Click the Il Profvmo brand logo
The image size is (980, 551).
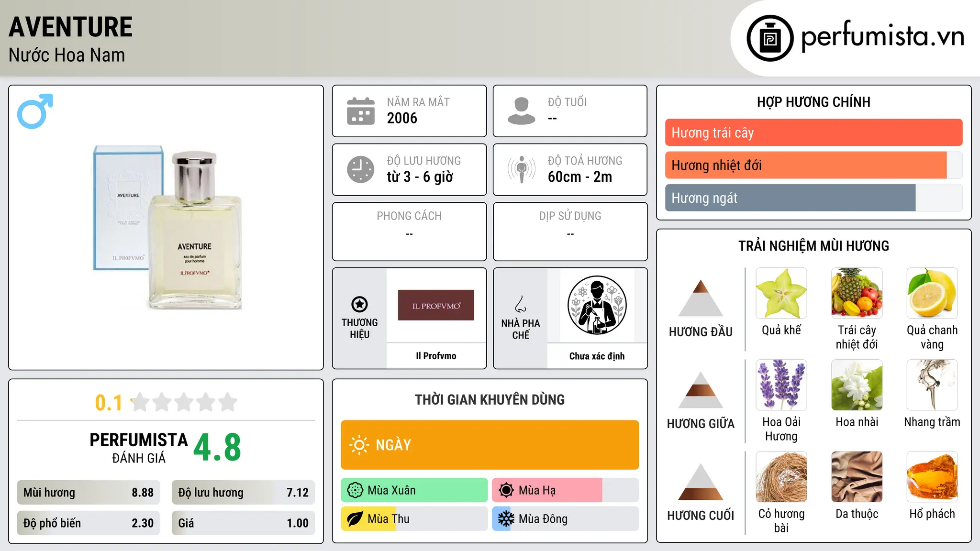[x=436, y=305]
